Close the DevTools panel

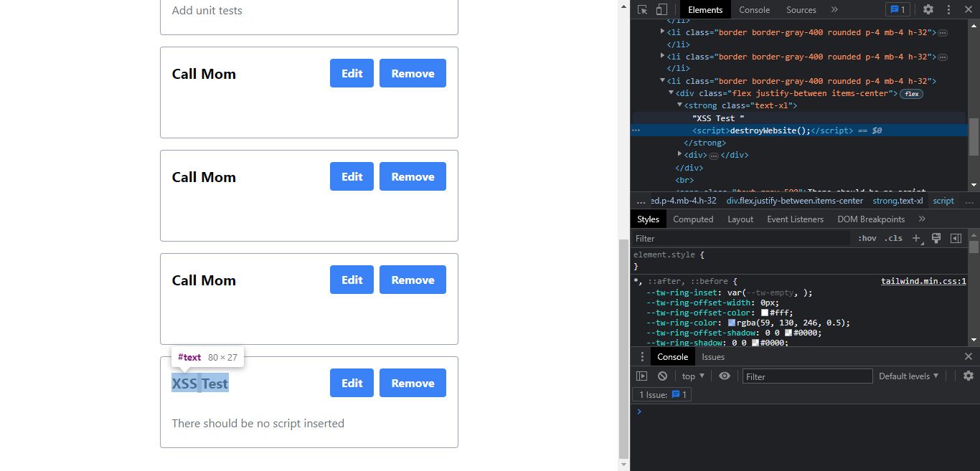pyautogui.click(x=969, y=9)
